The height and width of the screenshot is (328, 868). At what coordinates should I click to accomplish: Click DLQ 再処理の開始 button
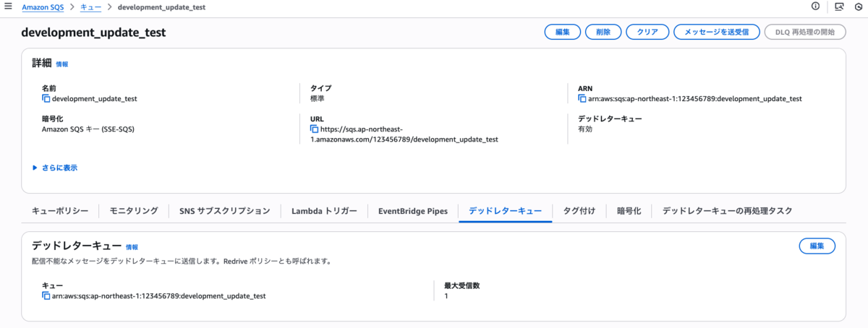tap(804, 32)
